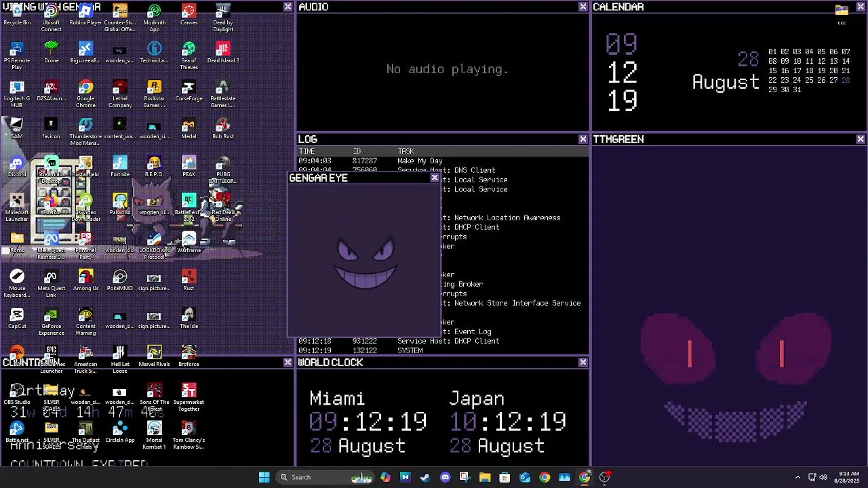Image resolution: width=868 pixels, height=488 pixels.
Task: Click log ID 817287
Action: point(365,161)
